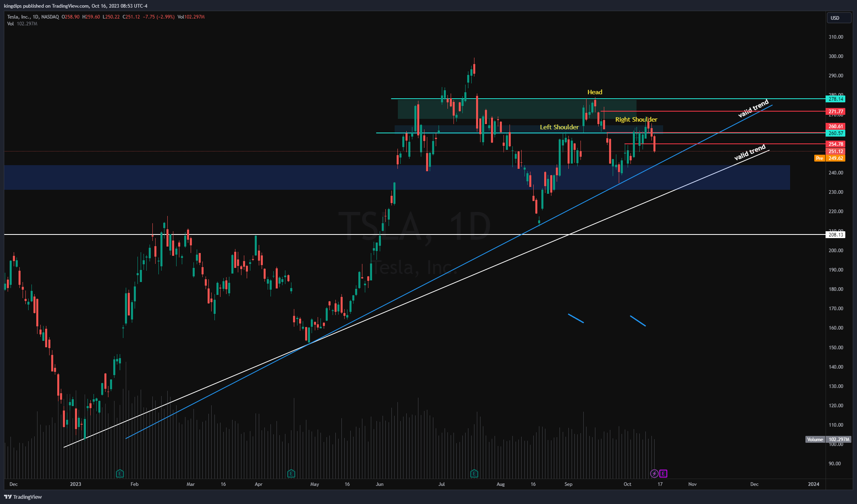Click the TradingView logo
Screen dimensions: 857x504
(23, 497)
